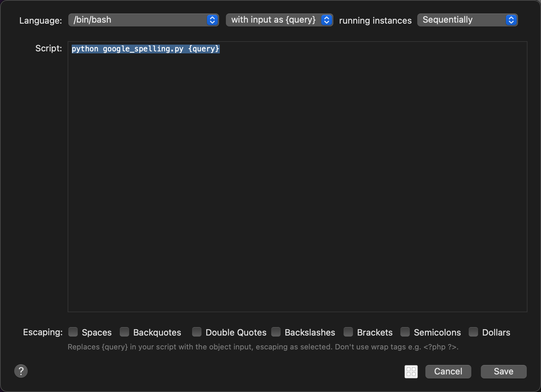Enable the Dollars escaping checkbox
The width and height of the screenshot is (541, 392).
(x=473, y=332)
